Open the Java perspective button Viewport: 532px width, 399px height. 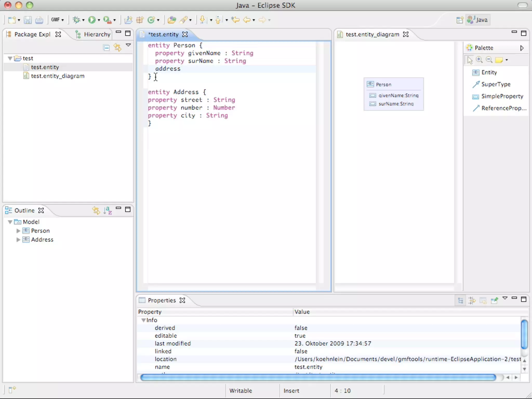pos(478,20)
